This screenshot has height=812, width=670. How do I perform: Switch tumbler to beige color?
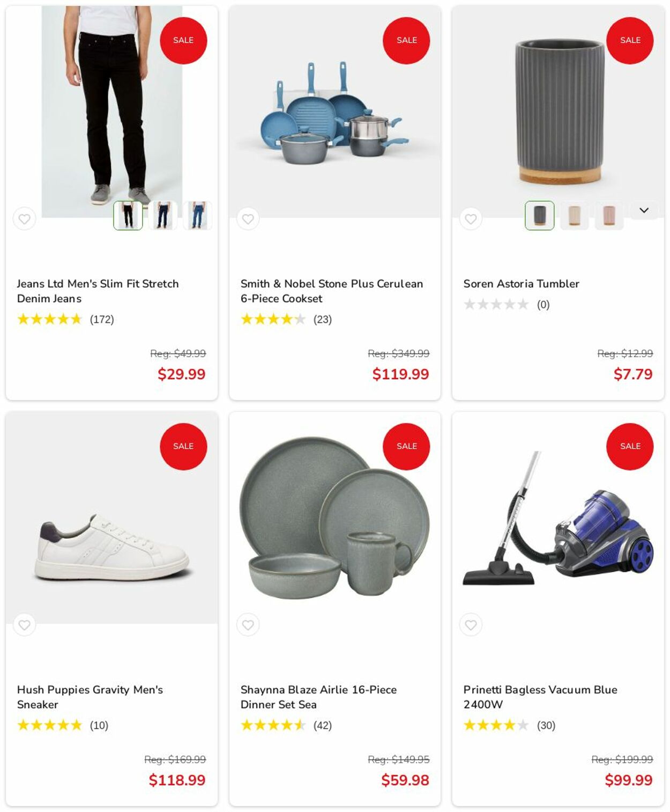[574, 216]
